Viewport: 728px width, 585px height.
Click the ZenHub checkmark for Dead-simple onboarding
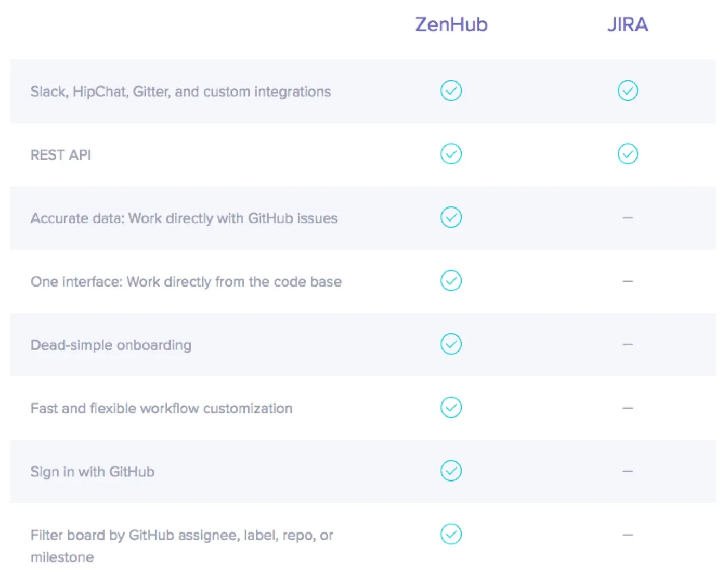point(451,344)
